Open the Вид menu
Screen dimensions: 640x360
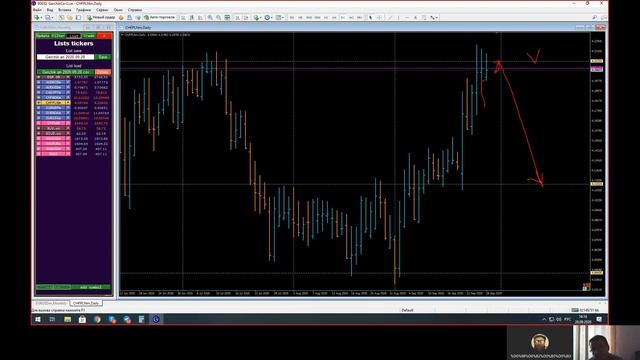click(x=50, y=9)
